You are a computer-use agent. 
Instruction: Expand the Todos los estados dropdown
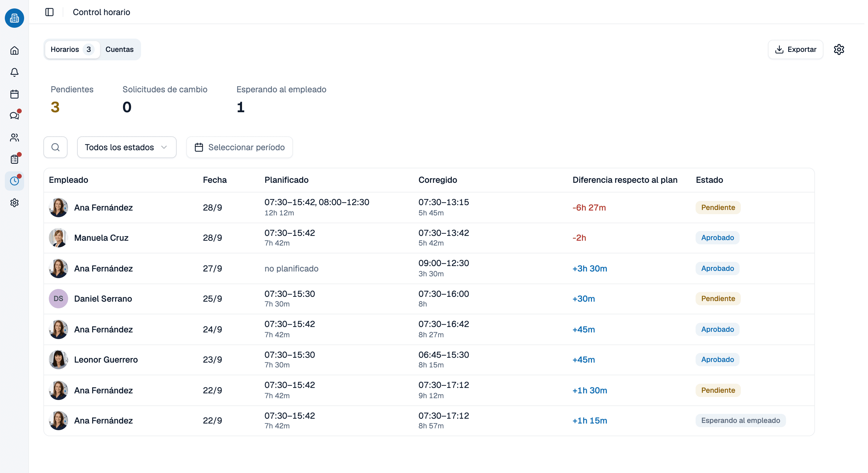click(x=127, y=147)
